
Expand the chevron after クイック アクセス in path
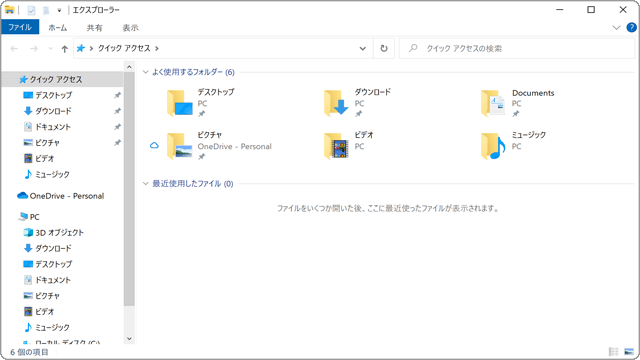157,49
